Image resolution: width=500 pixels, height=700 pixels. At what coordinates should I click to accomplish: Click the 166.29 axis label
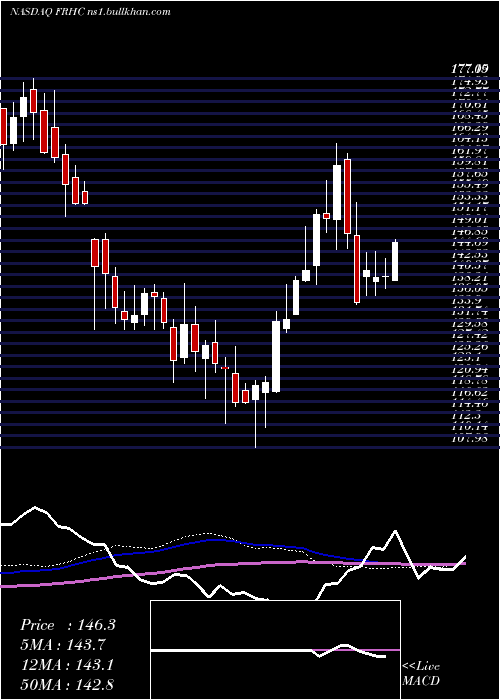[469, 128]
